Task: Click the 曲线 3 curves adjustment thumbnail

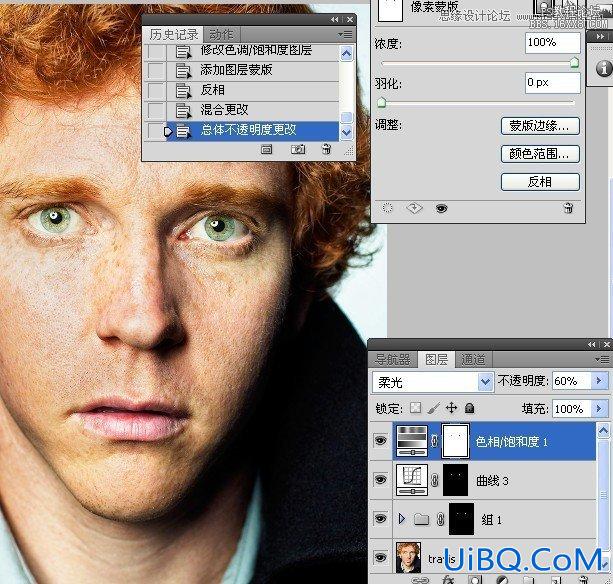Action: tap(412, 480)
